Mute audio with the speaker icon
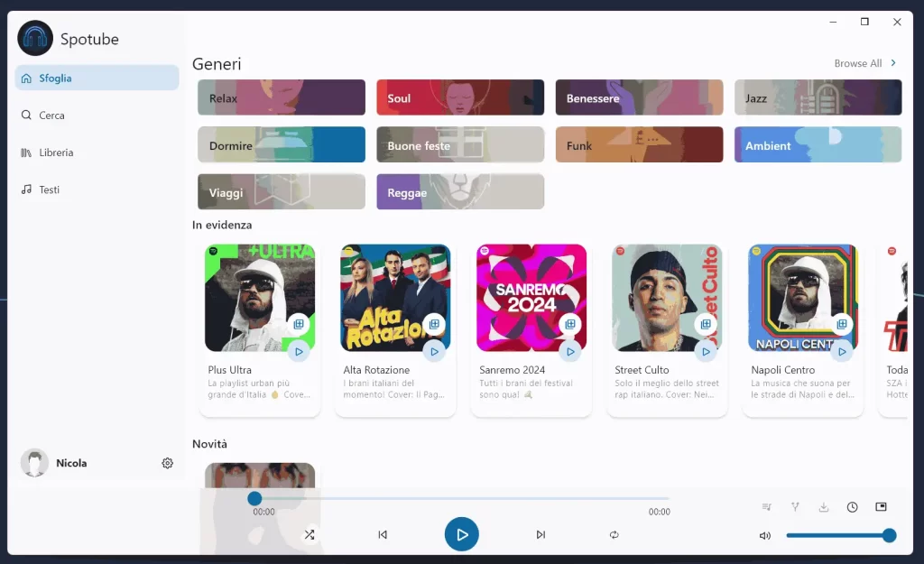Image resolution: width=924 pixels, height=564 pixels. tap(765, 536)
